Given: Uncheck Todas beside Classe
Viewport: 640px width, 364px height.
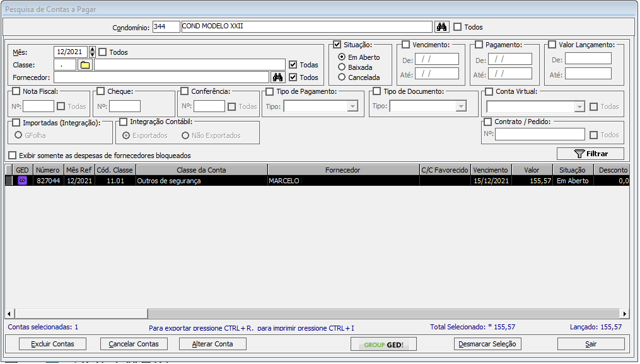Looking at the screenshot, I should (x=293, y=64).
